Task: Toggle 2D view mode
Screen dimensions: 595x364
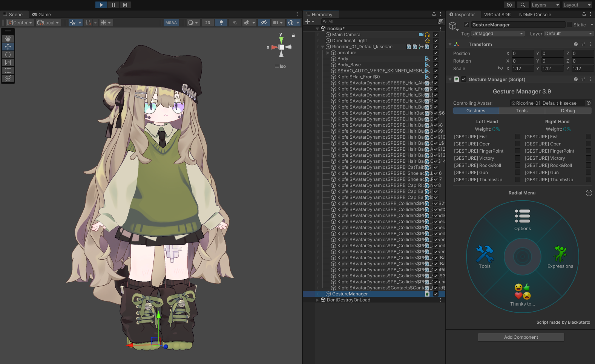Action: [x=208, y=23]
